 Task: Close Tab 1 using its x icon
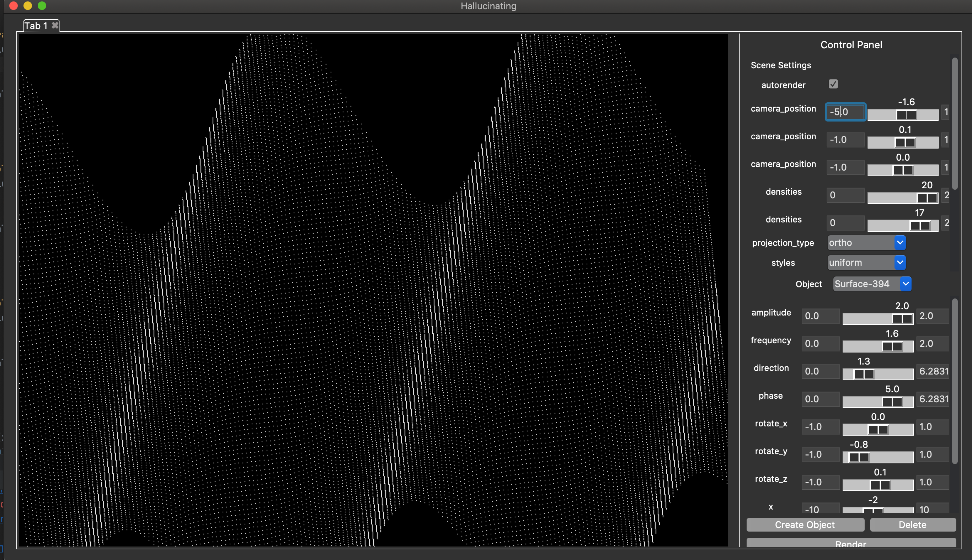(55, 25)
